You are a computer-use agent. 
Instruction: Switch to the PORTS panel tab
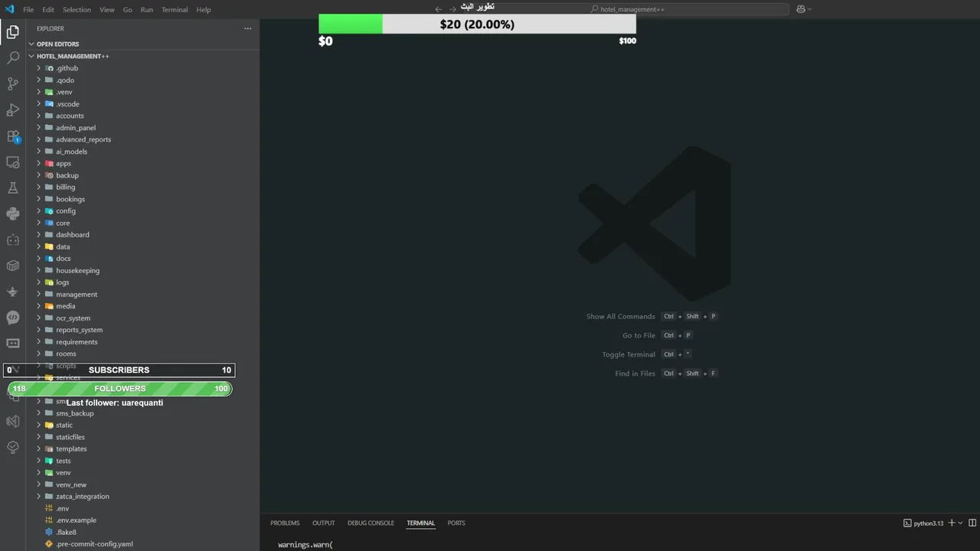pos(456,523)
